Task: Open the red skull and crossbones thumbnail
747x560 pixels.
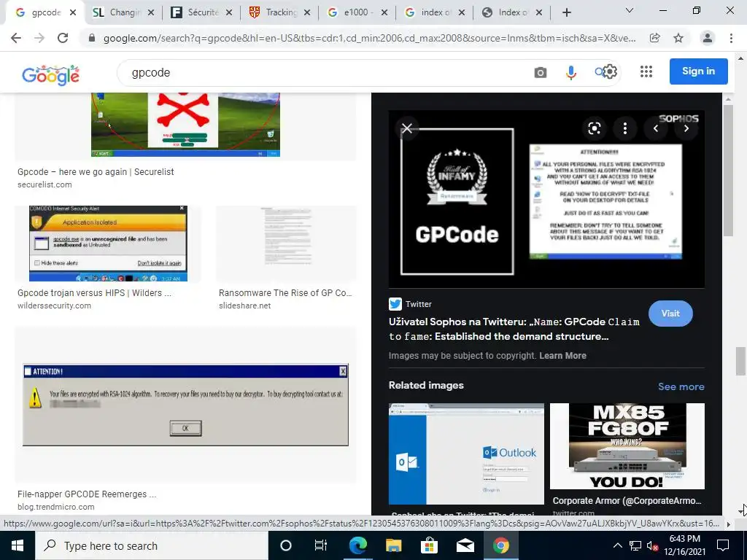Action: (x=185, y=125)
